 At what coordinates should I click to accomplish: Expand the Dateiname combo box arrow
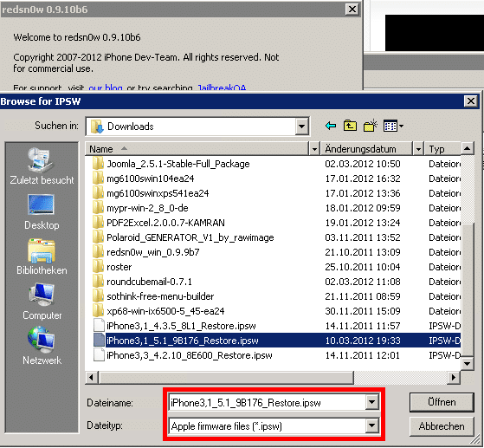click(371, 402)
